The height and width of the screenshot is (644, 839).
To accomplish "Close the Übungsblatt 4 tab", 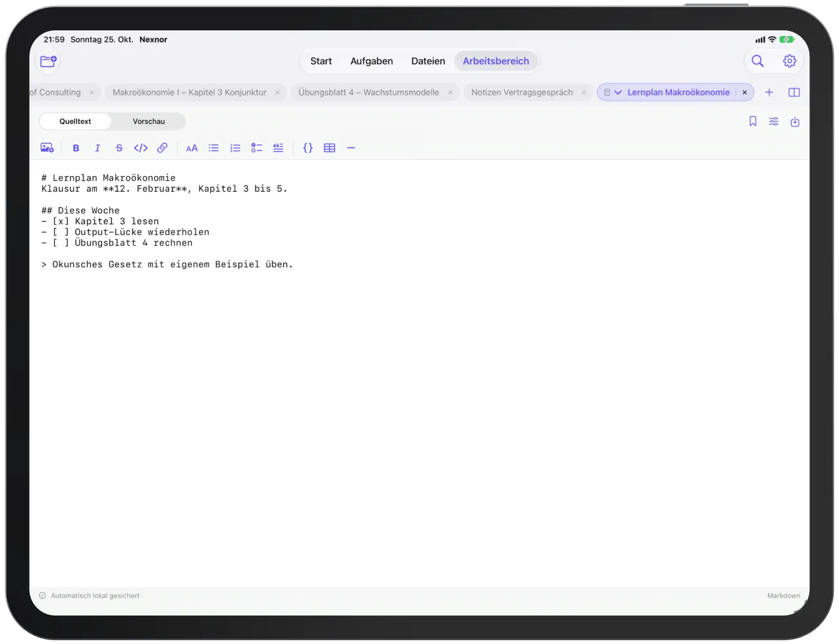I will [x=450, y=92].
